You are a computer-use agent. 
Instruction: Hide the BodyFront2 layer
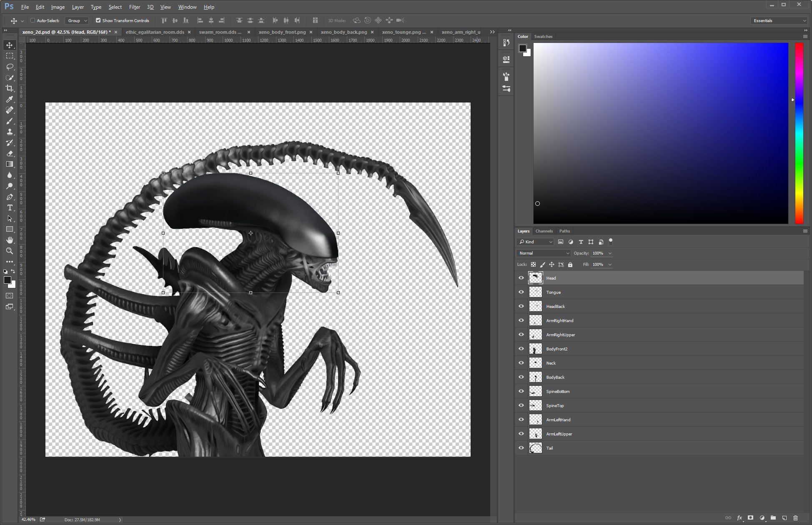(521, 349)
